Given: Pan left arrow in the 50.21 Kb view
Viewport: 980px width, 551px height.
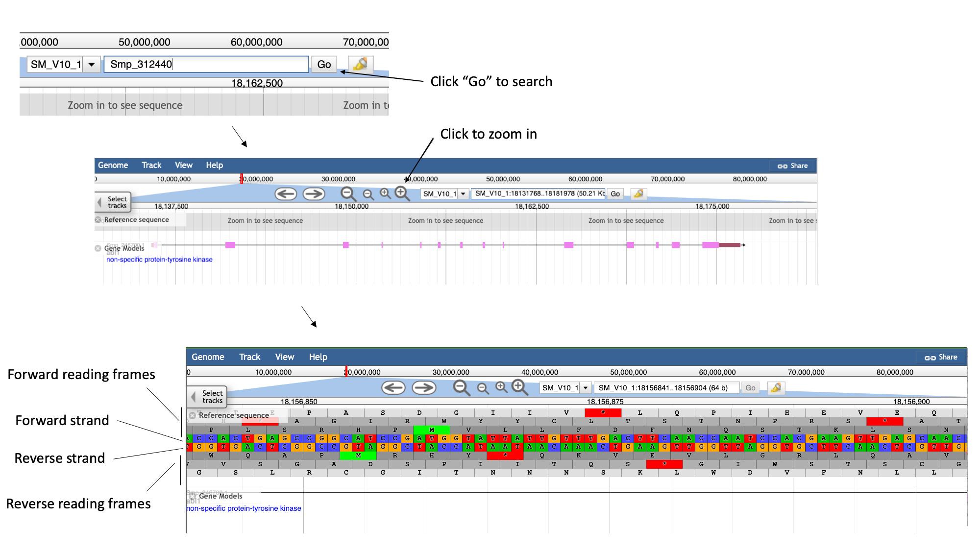Looking at the screenshot, I should 286,194.
